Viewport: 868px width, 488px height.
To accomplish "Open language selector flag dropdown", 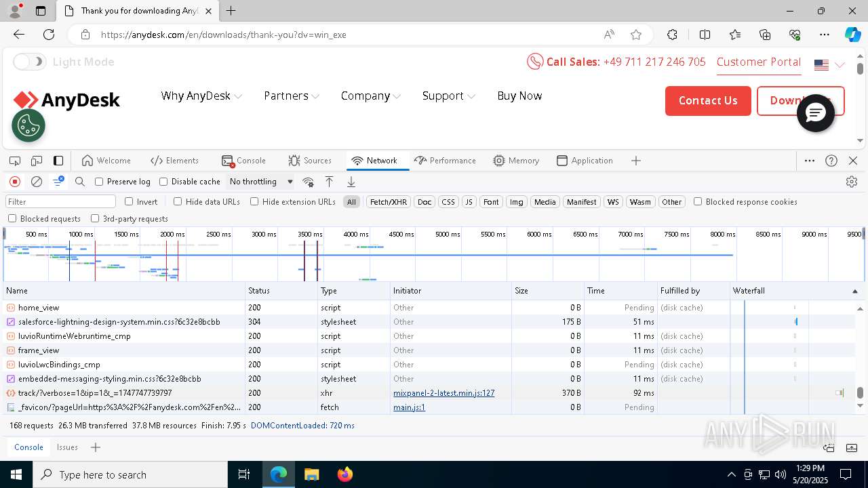I will [829, 65].
